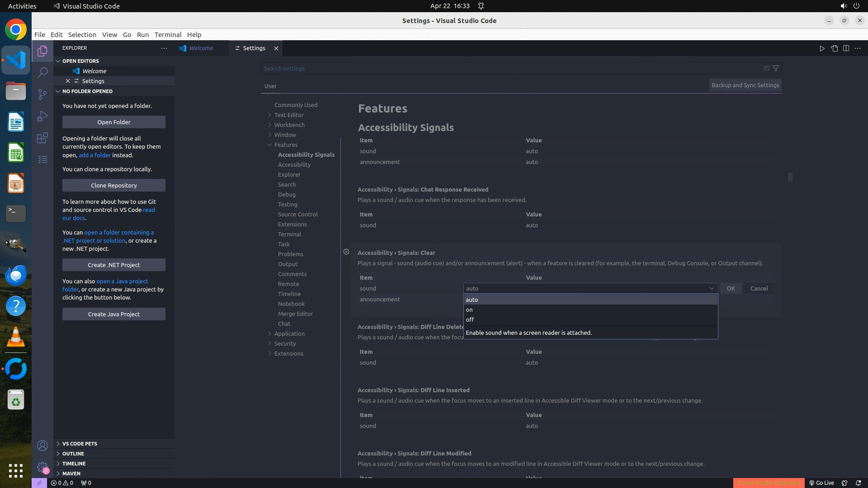Click Open Settings JSON icon
Viewport: 868px width, 488px height.
pyautogui.click(x=834, y=48)
